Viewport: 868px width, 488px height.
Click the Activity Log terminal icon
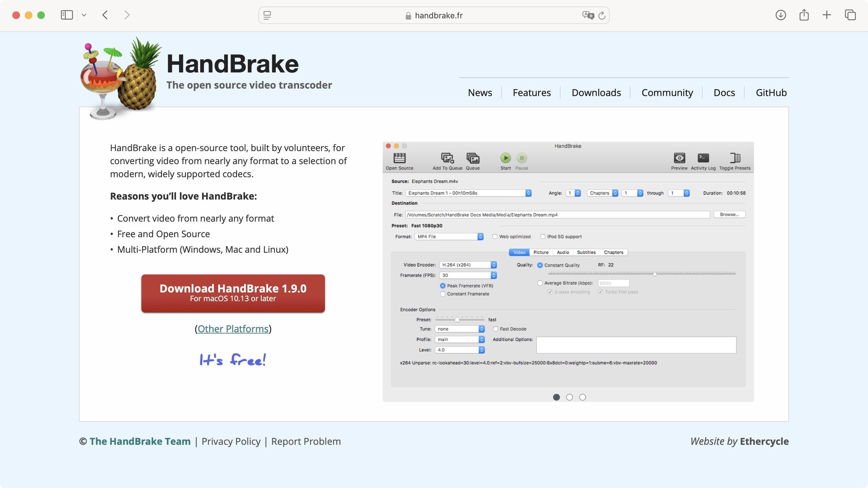(703, 158)
